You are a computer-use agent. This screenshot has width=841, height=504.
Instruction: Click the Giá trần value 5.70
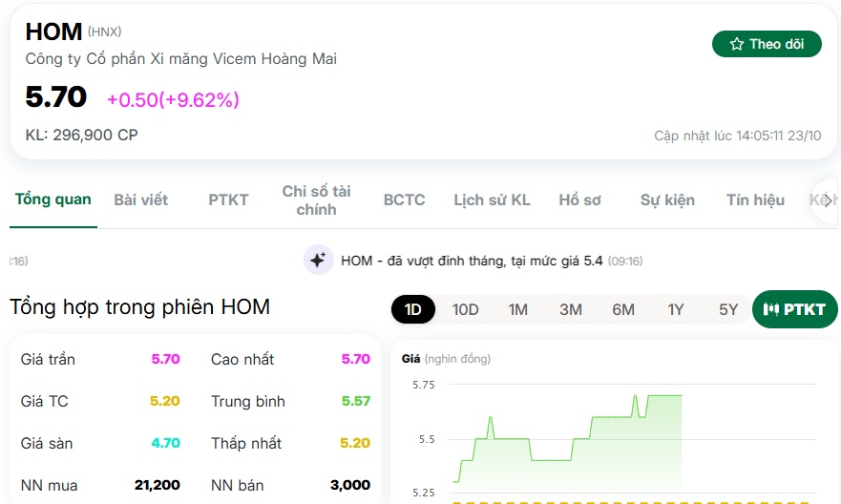point(165,359)
